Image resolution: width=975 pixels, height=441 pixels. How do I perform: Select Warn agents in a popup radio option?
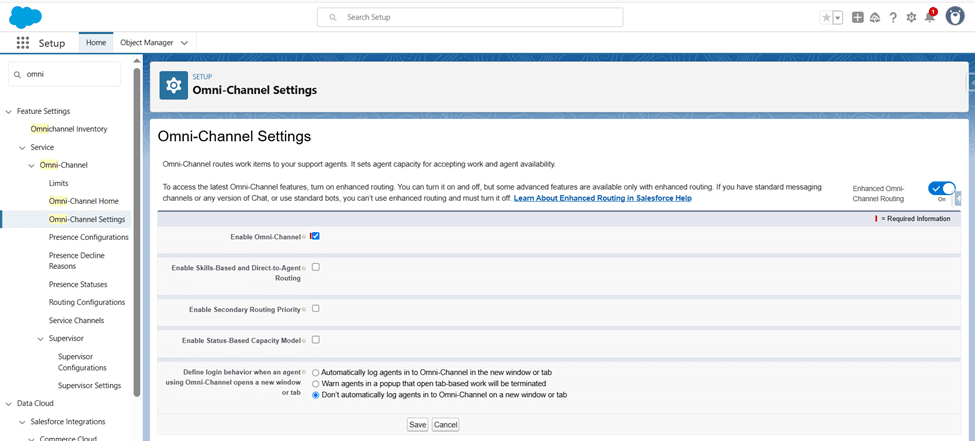tap(316, 384)
